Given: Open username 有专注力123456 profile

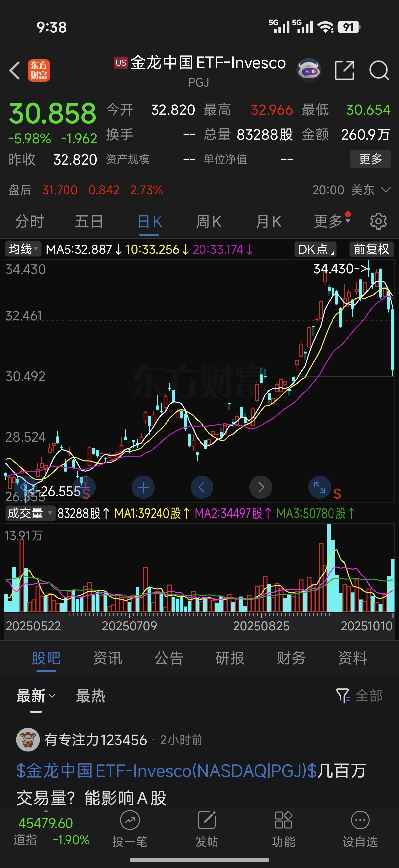Looking at the screenshot, I should 96,740.
